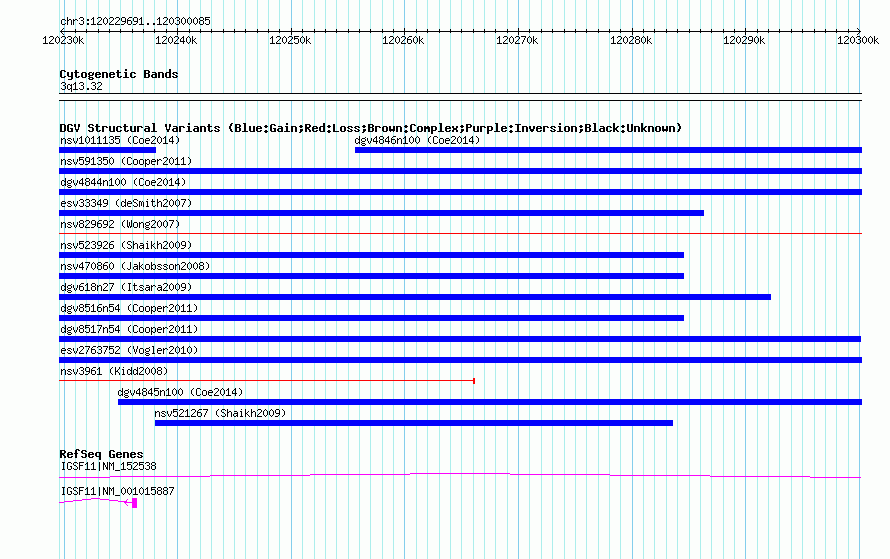Click the nsv829692 (Wong2007) label
This screenshot has width=890, height=559.
(x=120, y=224)
